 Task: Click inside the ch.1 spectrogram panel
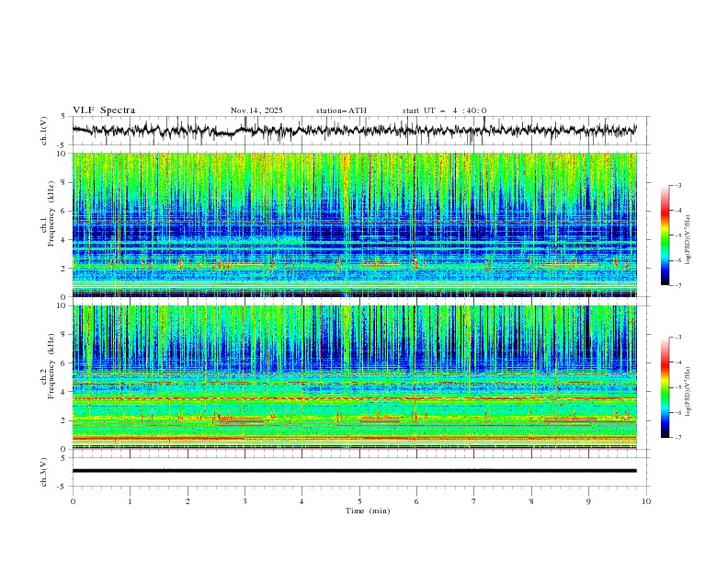point(354,224)
